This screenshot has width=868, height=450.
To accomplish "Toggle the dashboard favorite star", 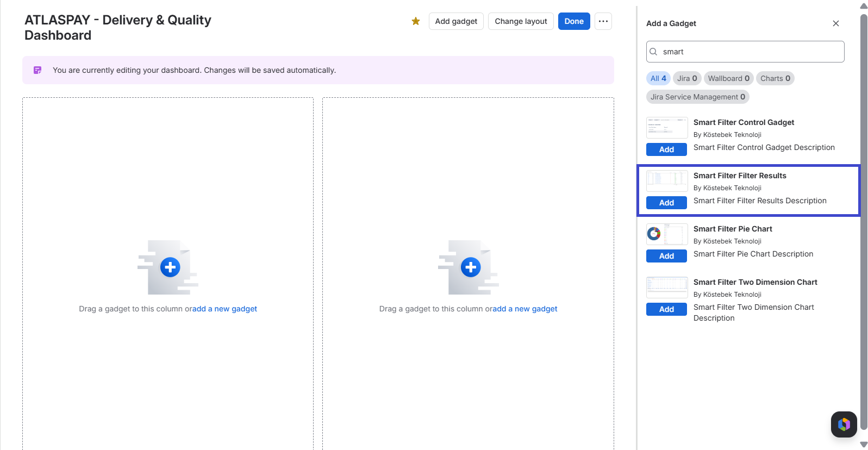I will 416,21.
